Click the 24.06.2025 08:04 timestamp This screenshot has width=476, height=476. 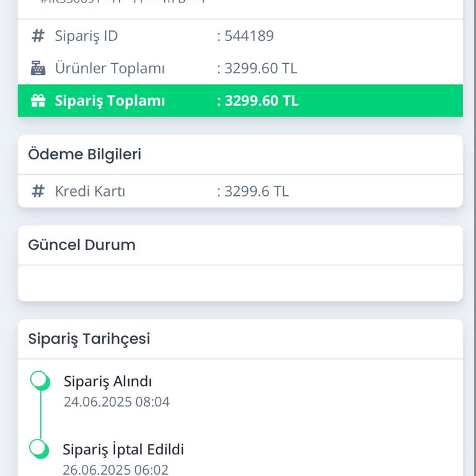pos(117,402)
